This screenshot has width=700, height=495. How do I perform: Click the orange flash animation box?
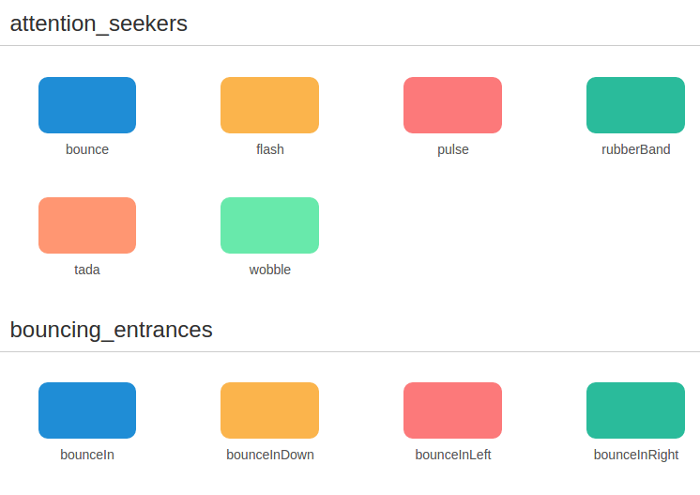click(x=270, y=105)
